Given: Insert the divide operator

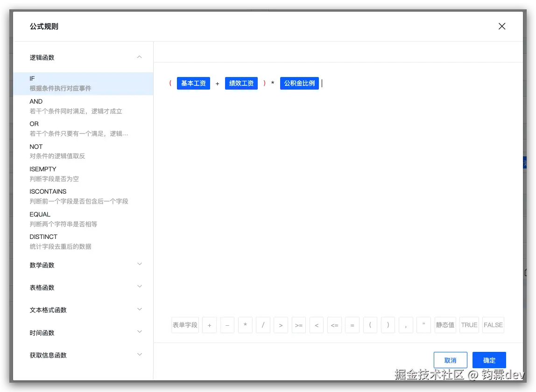Looking at the screenshot, I should pos(263,325).
